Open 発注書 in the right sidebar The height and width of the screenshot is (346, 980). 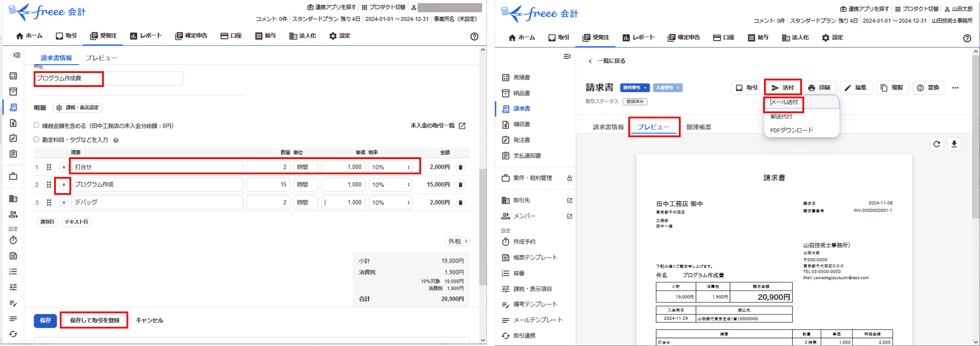pyautogui.click(x=517, y=140)
